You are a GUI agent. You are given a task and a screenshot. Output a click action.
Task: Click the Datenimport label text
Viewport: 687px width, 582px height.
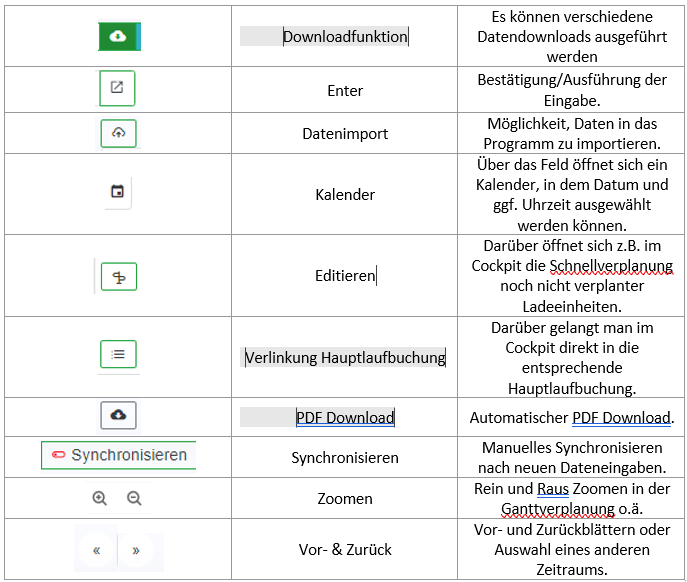pyautogui.click(x=345, y=134)
